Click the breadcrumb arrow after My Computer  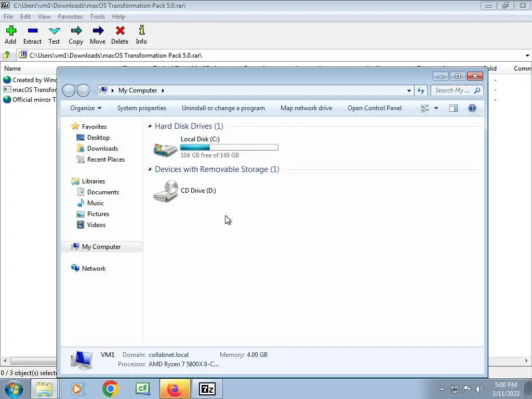coord(163,90)
